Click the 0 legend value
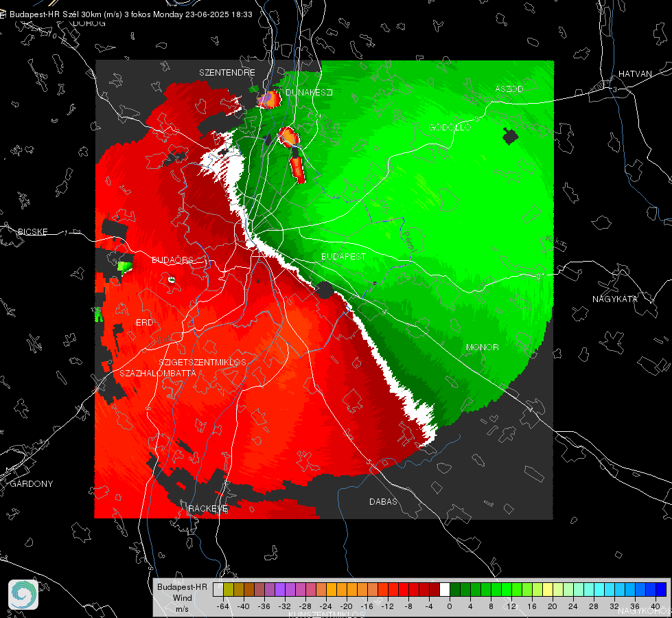672x618 pixels. pyautogui.click(x=450, y=606)
